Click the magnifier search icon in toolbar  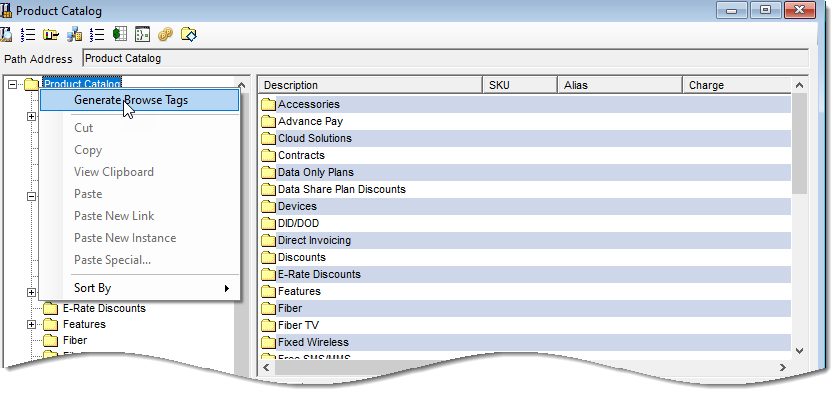pos(6,35)
